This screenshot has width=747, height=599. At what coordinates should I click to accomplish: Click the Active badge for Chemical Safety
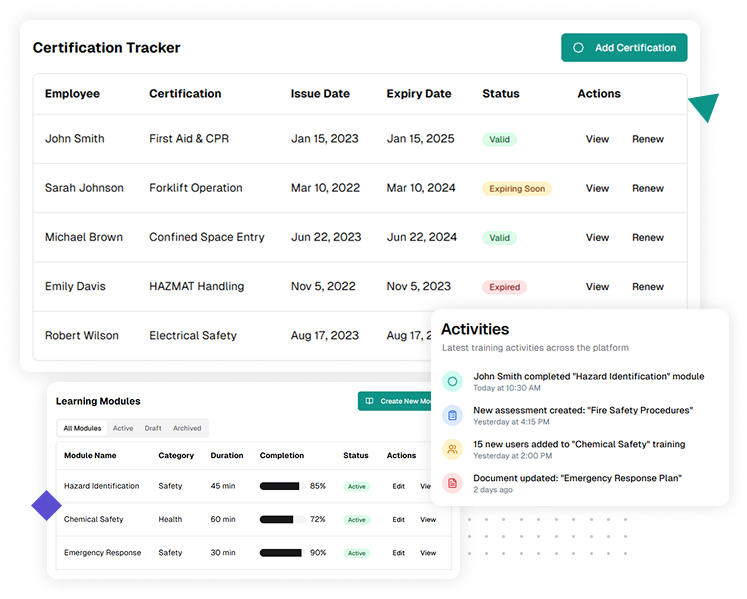pyautogui.click(x=356, y=520)
